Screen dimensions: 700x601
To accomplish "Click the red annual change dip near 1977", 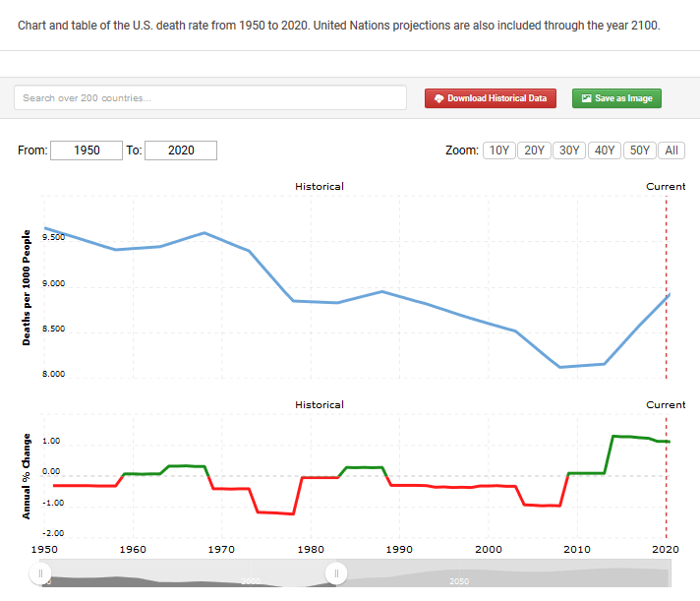I will (285, 512).
